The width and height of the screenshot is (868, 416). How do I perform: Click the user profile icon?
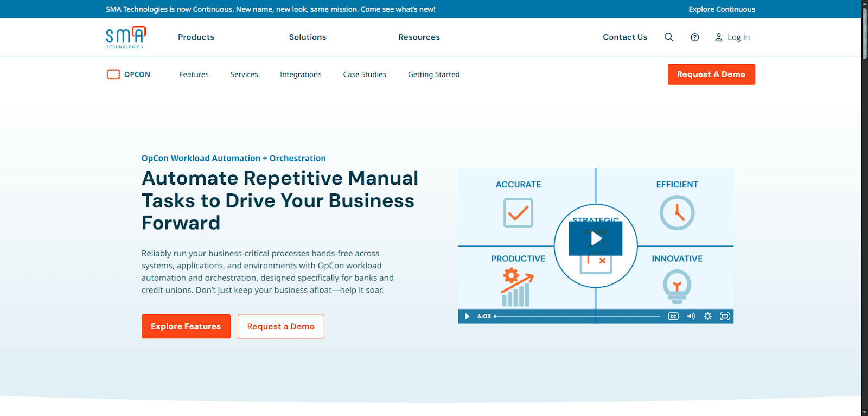point(718,37)
